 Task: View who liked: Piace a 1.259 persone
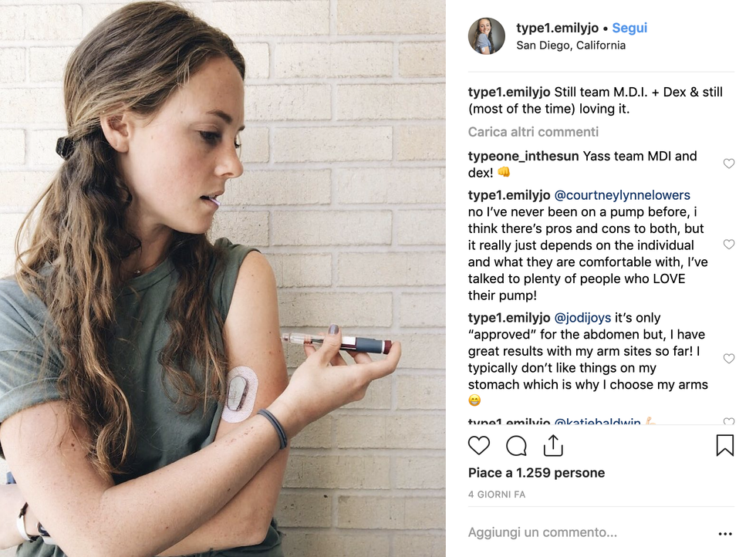(536, 473)
